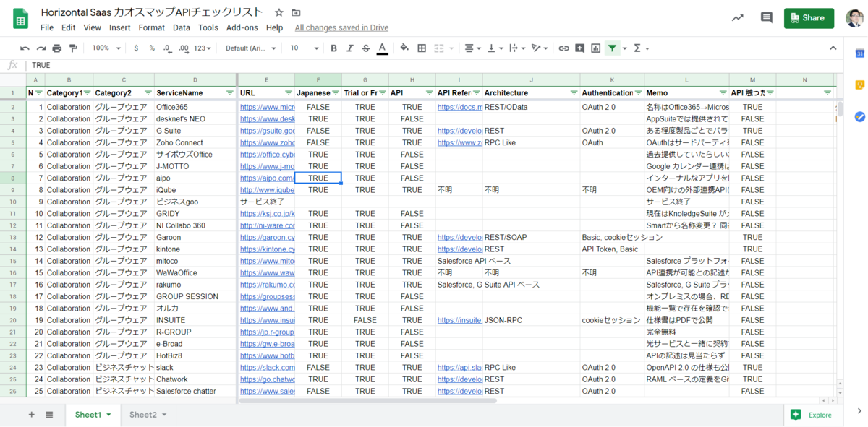Open filter for Japanese column

pos(336,93)
